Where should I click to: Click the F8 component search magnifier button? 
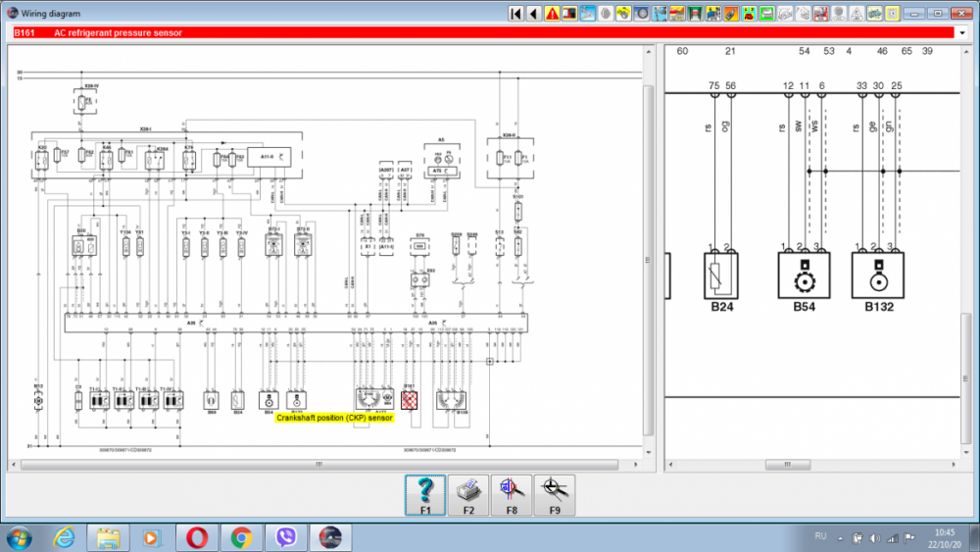[512, 495]
